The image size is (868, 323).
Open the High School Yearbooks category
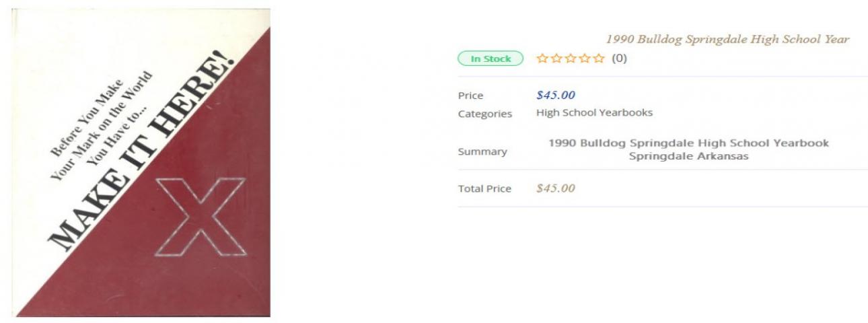(x=594, y=113)
